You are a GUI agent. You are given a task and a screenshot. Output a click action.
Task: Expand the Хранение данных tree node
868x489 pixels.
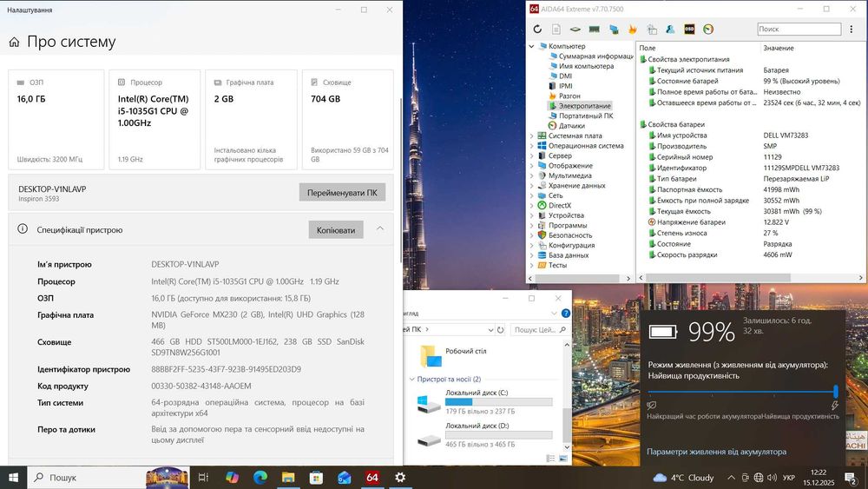coord(531,186)
